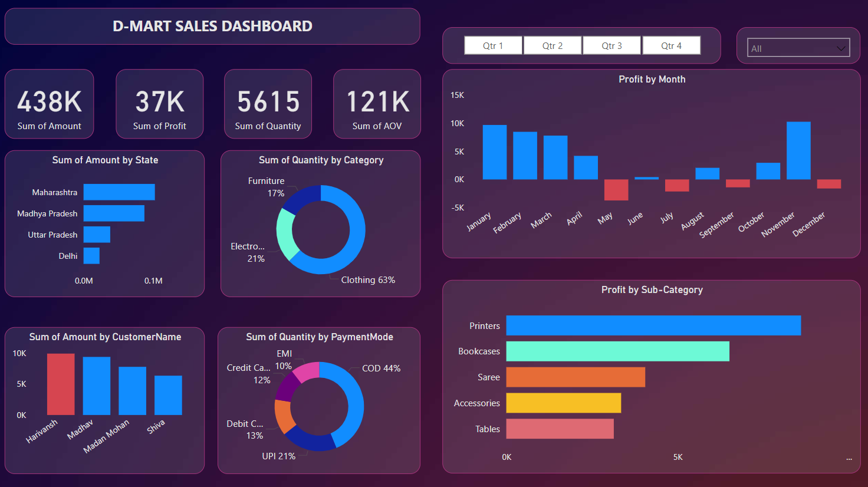Click the D-MART SALES DASHBOARD title
868x487 pixels.
(x=212, y=26)
